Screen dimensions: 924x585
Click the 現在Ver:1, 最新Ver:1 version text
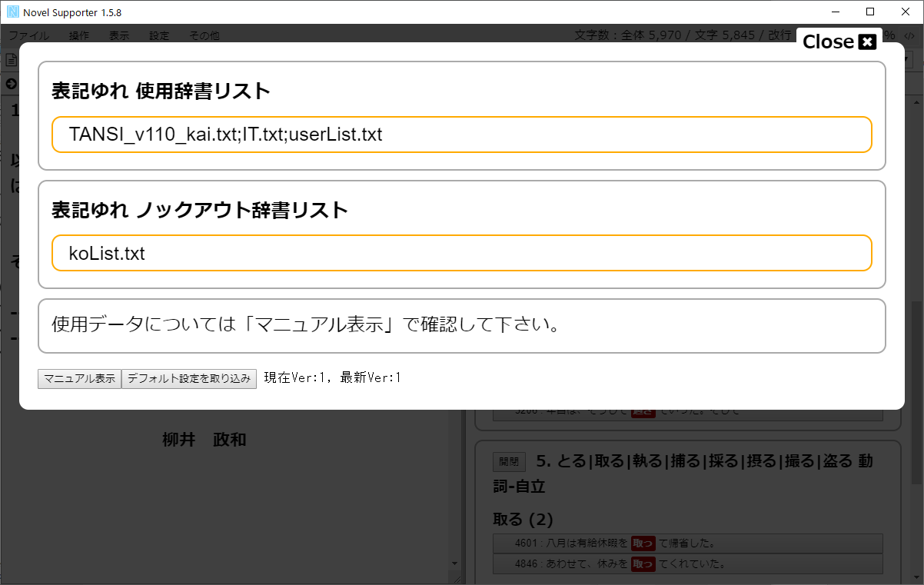[x=333, y=378]
